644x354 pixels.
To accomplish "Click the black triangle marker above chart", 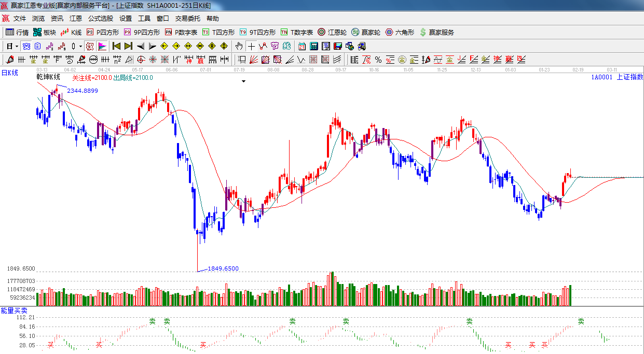I will coord(243,81).
